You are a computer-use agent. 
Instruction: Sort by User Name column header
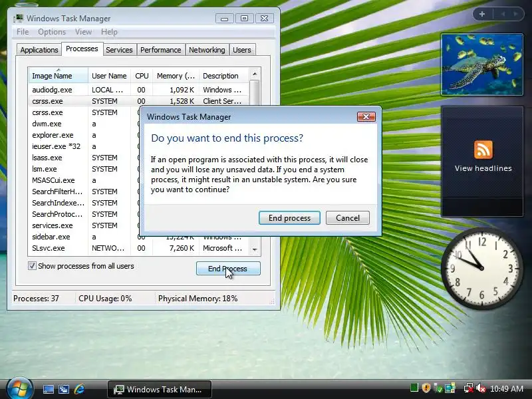pyautogui.click(x=109, y=76)
